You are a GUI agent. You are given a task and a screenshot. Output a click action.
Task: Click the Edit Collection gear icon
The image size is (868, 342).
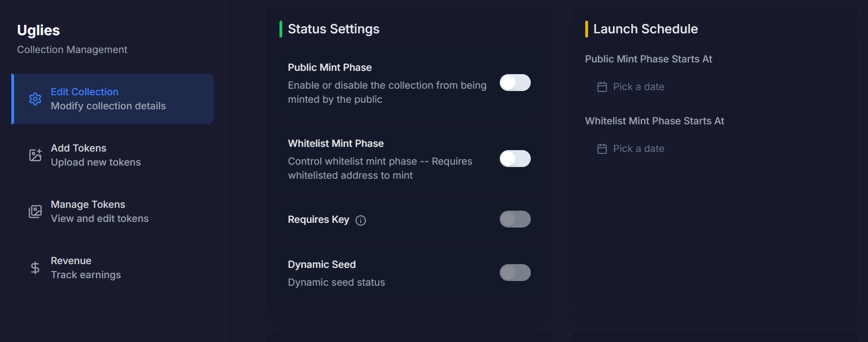point(35,99)
